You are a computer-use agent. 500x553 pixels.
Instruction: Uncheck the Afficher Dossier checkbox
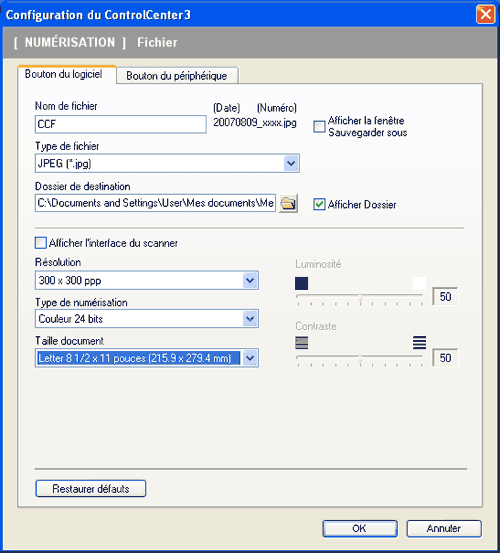[319, 204]
